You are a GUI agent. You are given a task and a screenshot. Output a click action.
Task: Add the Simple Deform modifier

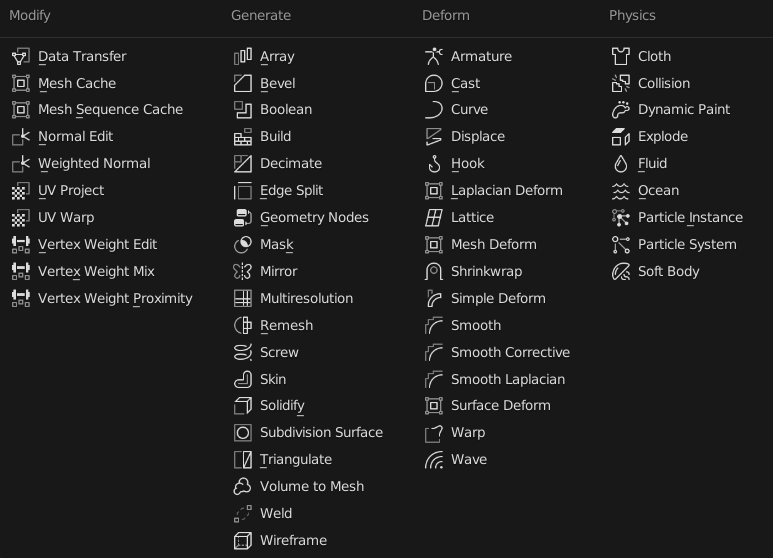(486, 299)
